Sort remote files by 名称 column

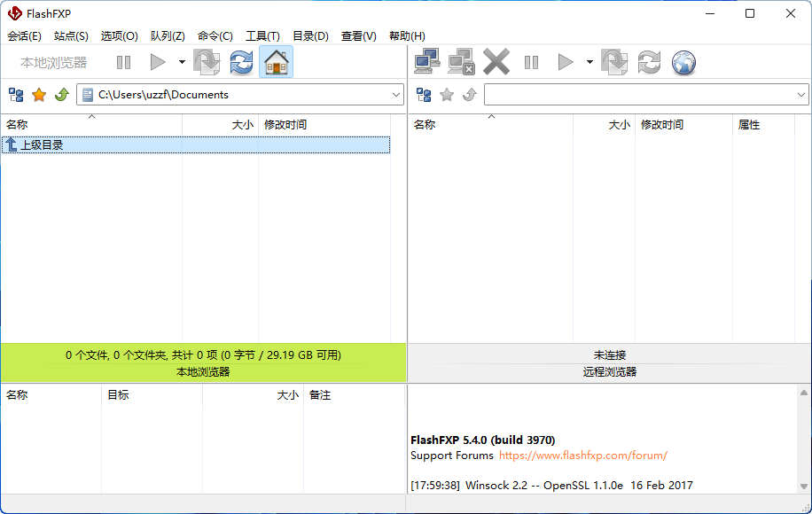490,125
